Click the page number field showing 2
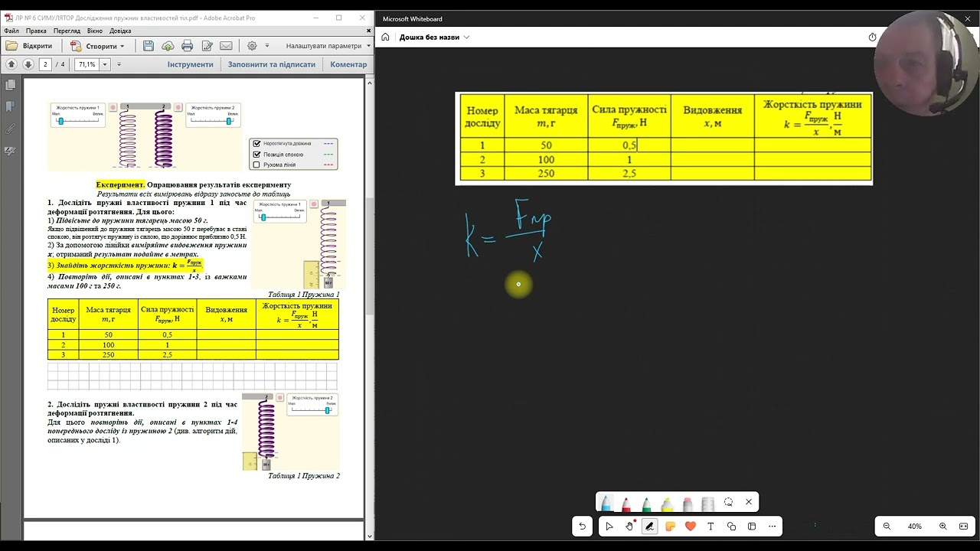 point(45,64)
